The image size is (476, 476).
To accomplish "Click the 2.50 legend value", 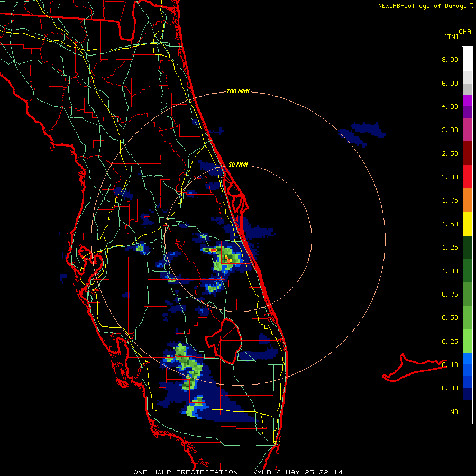I will 450,153.
